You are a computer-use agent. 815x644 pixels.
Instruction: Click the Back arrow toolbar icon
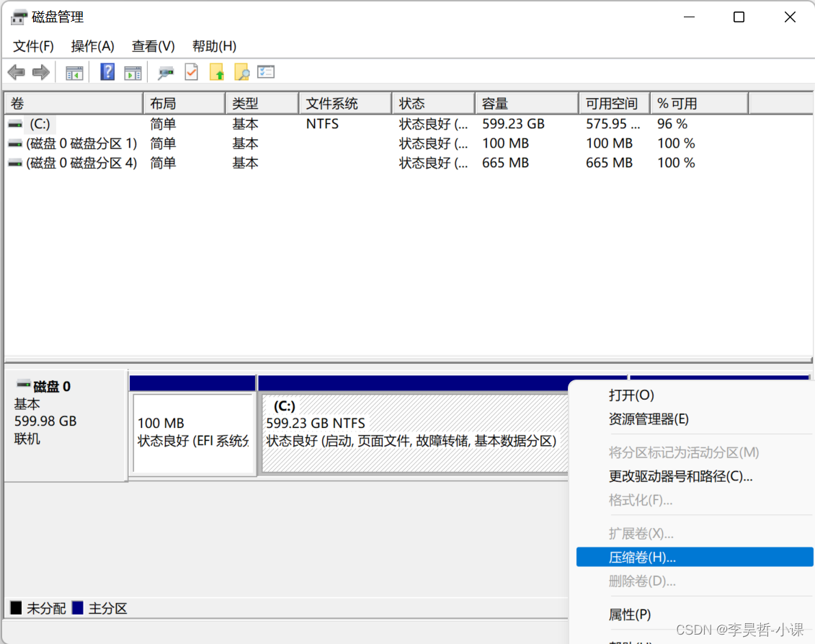pos(17,72)
